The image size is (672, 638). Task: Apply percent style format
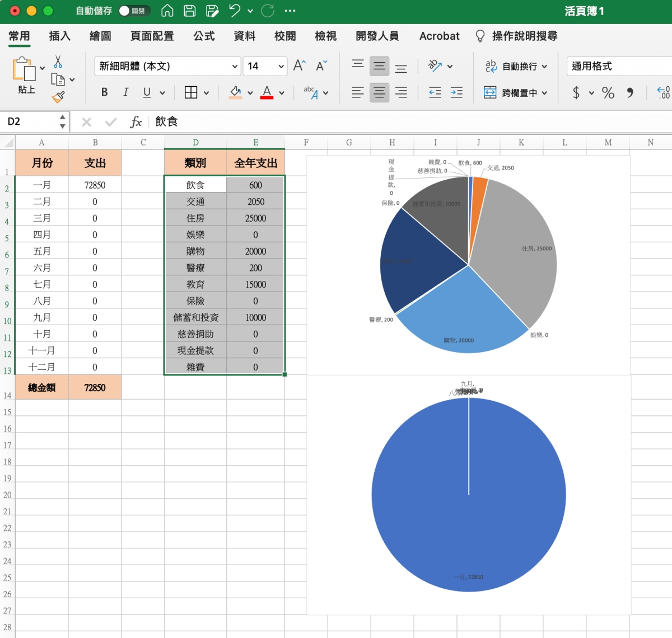tap(608, 92)
